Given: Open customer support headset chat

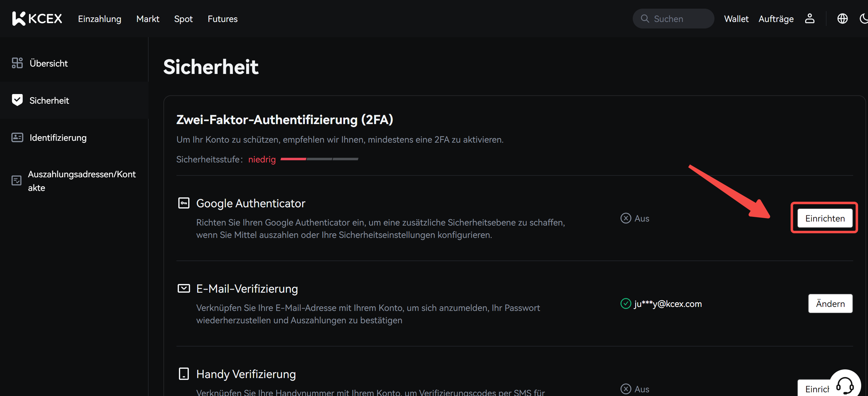Looking at the screenshot, I should [x=844, y=385].
